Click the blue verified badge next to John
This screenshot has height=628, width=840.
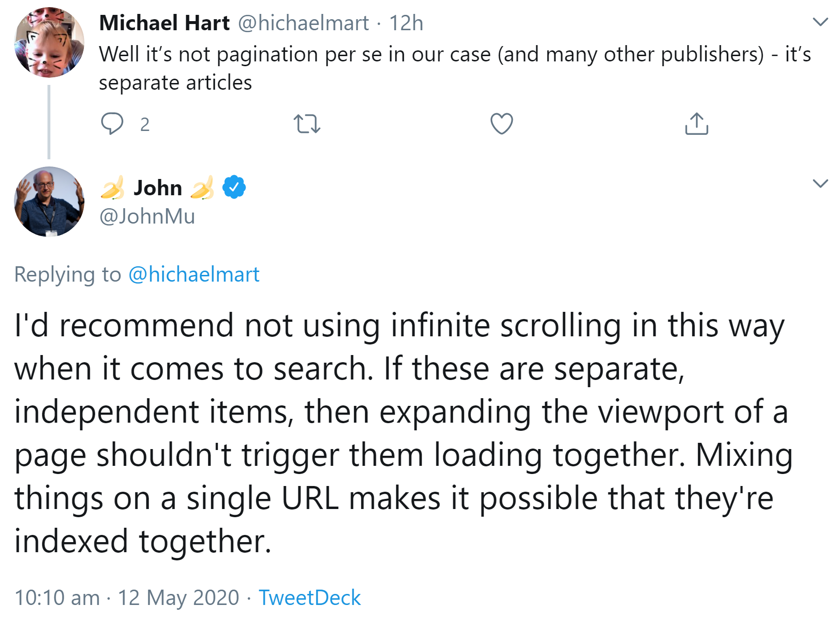pos(234,188)
